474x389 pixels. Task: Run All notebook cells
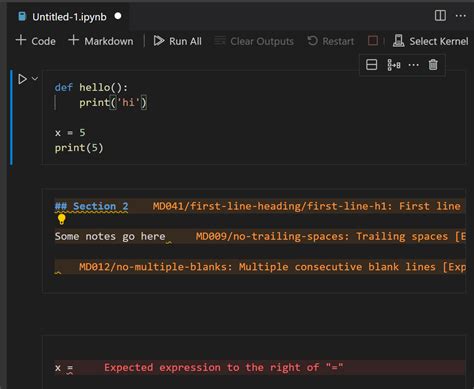tap(178, 41)
